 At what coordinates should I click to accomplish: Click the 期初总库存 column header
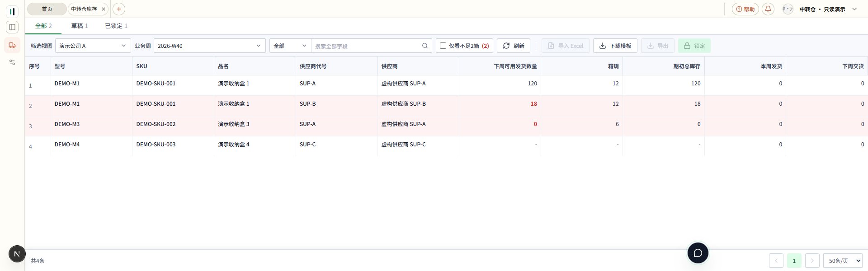(x=664, y=66)
